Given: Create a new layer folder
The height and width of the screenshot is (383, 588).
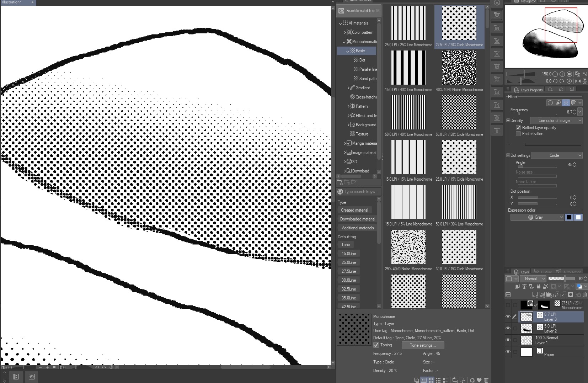Looking at the screenshot, I should pyautogui.click(x=549, y=295).
